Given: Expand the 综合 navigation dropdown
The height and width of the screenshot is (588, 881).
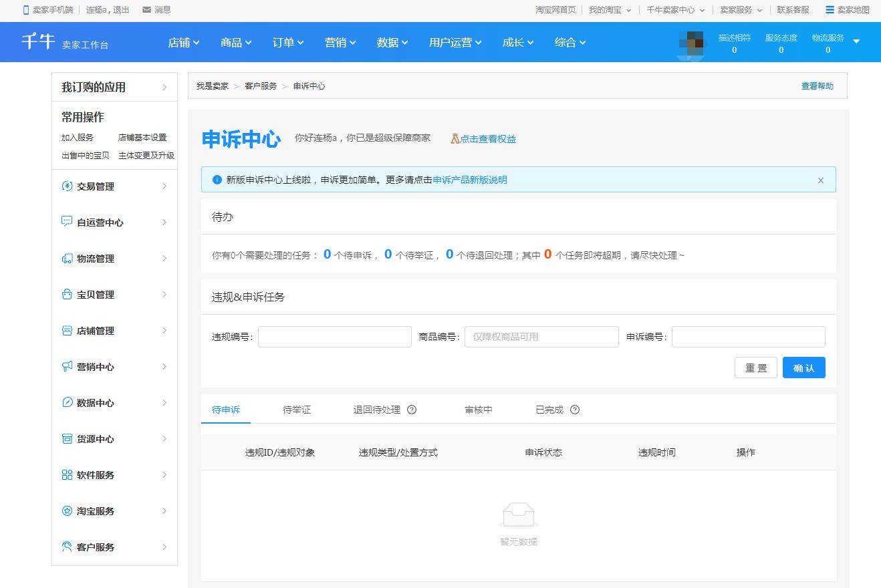Looking at the screenshot, I should (570, 42).
